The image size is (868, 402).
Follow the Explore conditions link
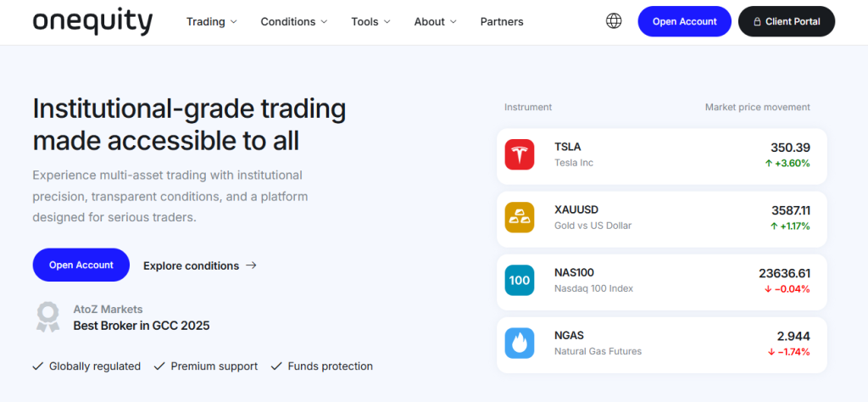pos(191,265)
